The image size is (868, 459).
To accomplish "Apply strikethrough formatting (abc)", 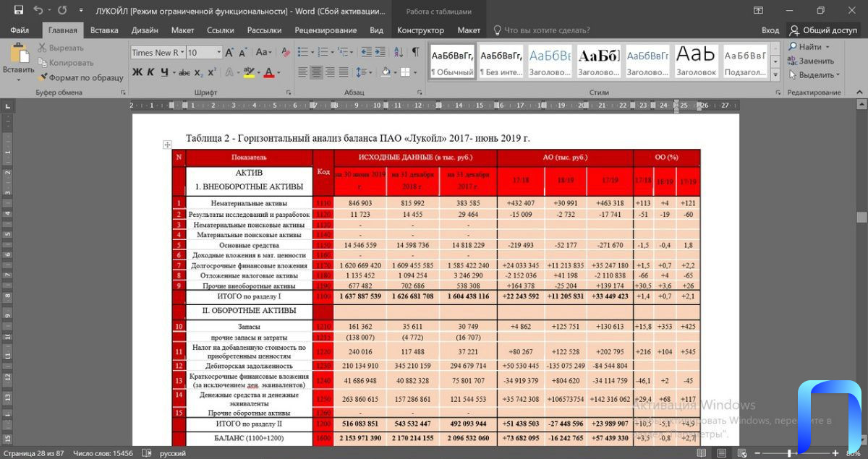I will [184, 72].
